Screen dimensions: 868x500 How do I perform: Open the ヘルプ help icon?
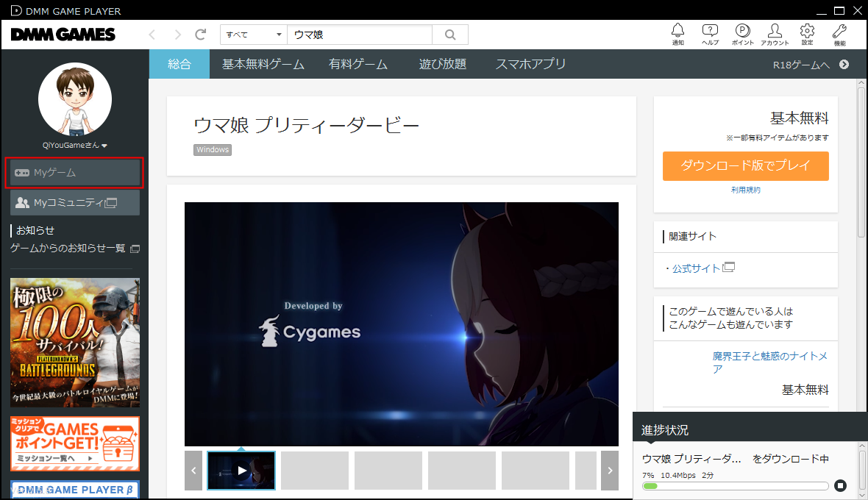tap(710, 35)
